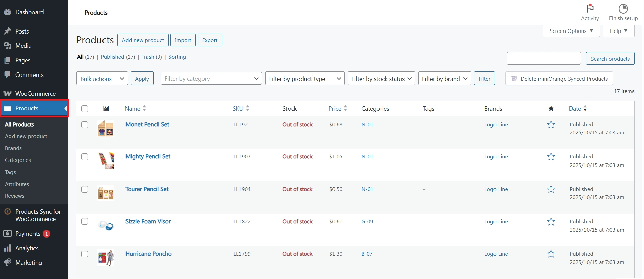
Task: Open Attributes submenu item
Action: 17,184
